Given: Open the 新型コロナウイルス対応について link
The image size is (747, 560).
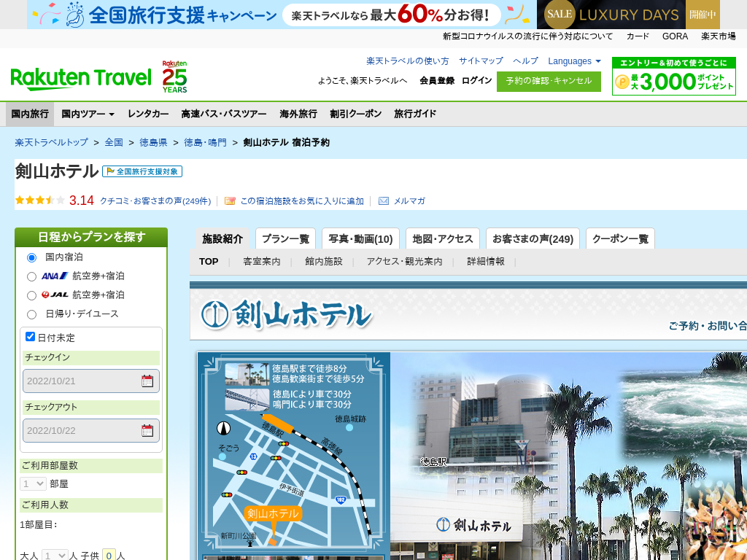Looking at the screenshot, I should tap(528, 36).
